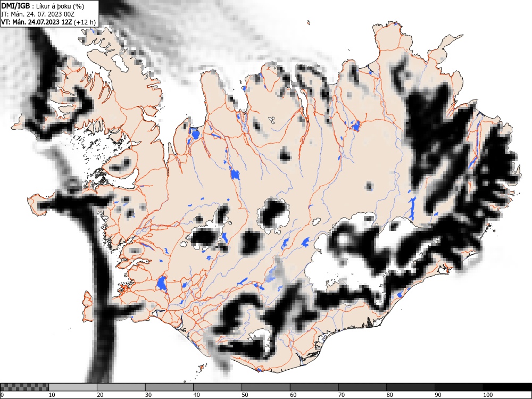Image resolution: width=532 pixels, height=399 pixels.
Task: Click the legend label '10'
Action: pyautogui.click(x=52, y=395)
